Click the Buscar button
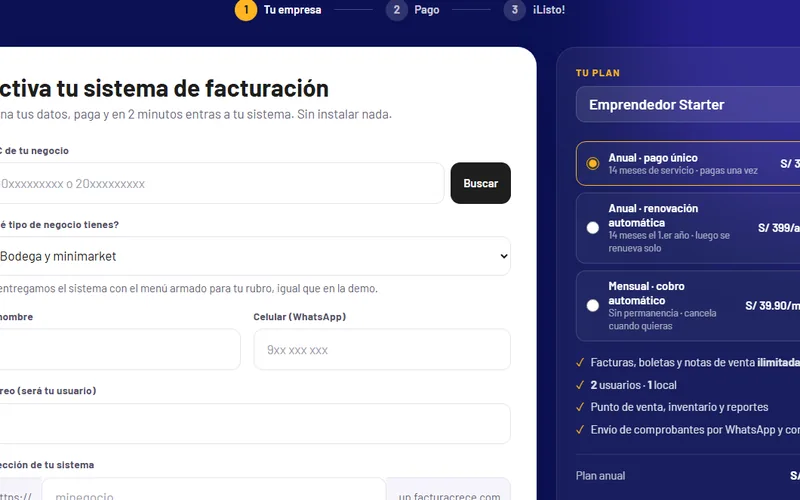The image size is (800, 500). [x=481, y=183]
